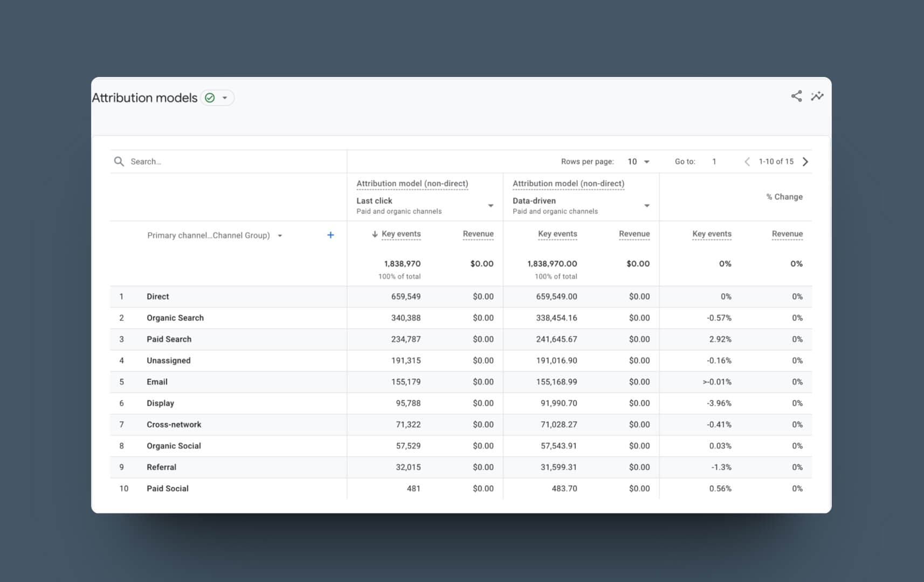Expand the Primary channel group selector
This screenshot has width=924, height=582.
coord(280,235)
